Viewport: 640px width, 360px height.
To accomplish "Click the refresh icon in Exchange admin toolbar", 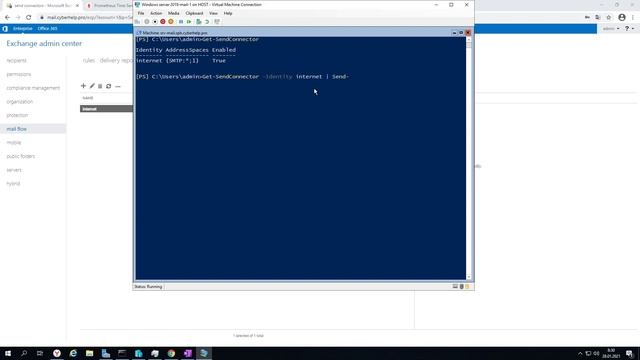I will click(109, 86).
